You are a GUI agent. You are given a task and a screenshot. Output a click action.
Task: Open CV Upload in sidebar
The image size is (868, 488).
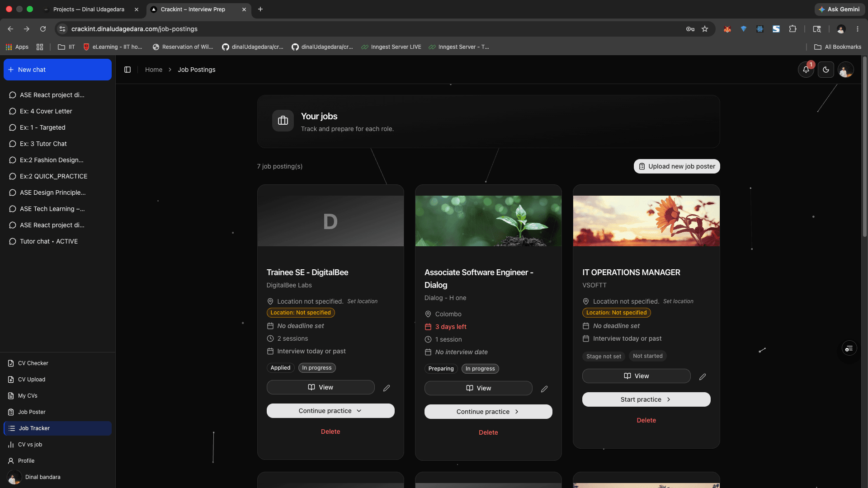(57, 380)
